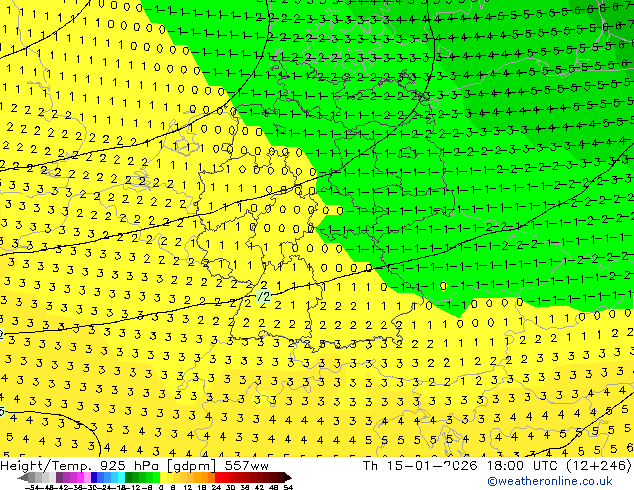Click the dark blue legend swatch near -30
The height and width of the screenshot is (490, 634).
click(x=94, y=477)
